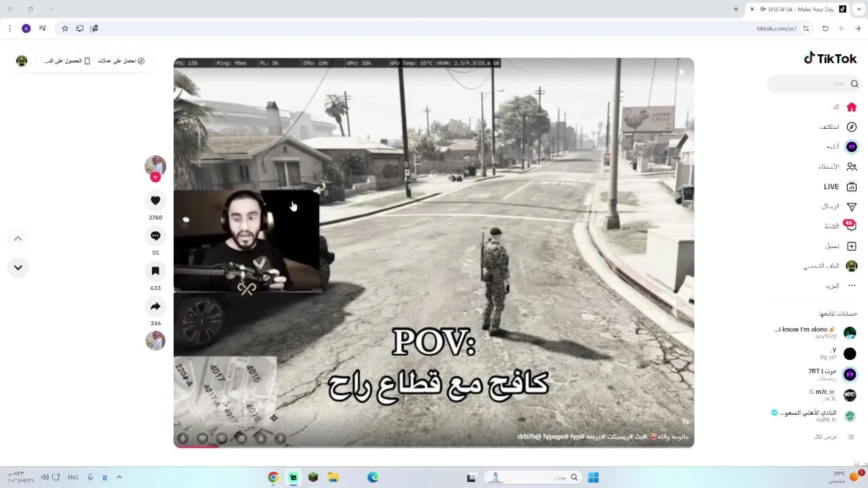Click the taskbar volume icon

[45, 478]
